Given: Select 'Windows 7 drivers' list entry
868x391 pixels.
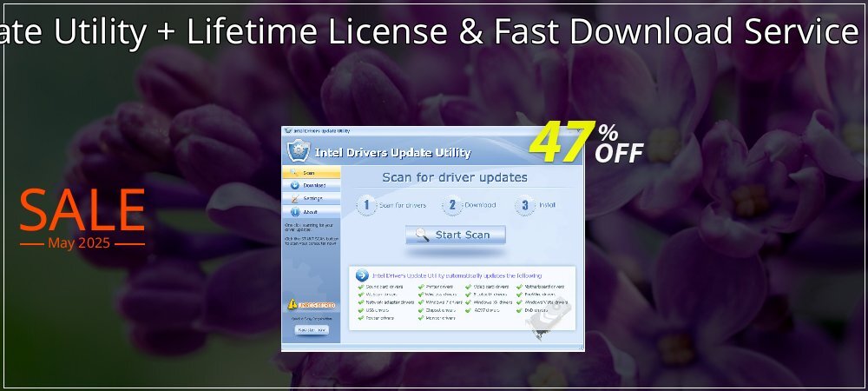Looking at the screenshot, I should pos(440,302).
